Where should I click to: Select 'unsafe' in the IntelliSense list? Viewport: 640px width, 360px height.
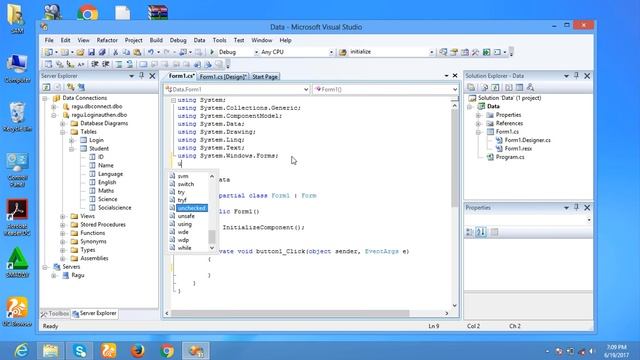[x=186, y=216]
